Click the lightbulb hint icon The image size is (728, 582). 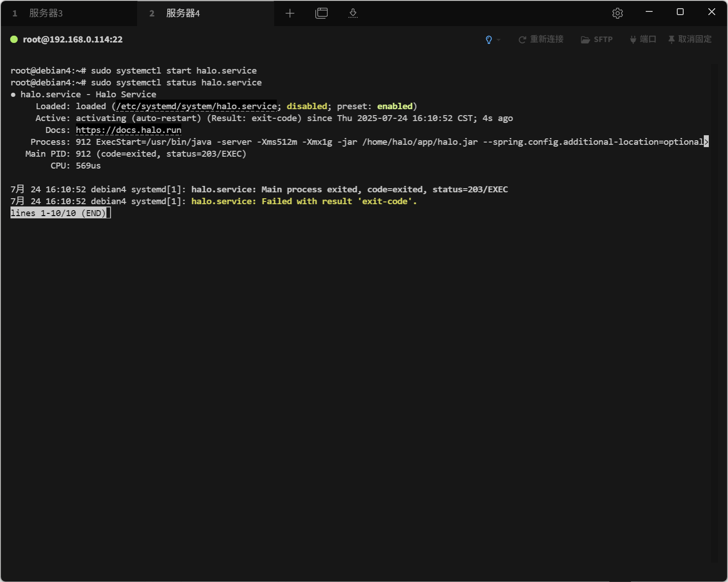point(489,40)
